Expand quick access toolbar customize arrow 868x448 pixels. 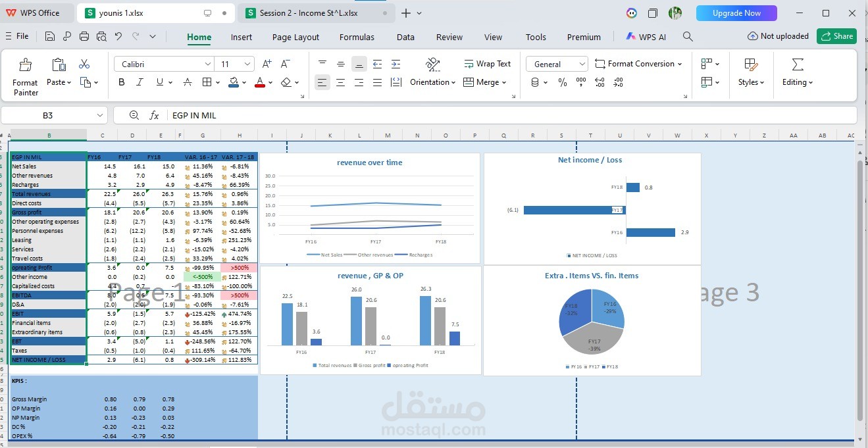tap(153, 37)
